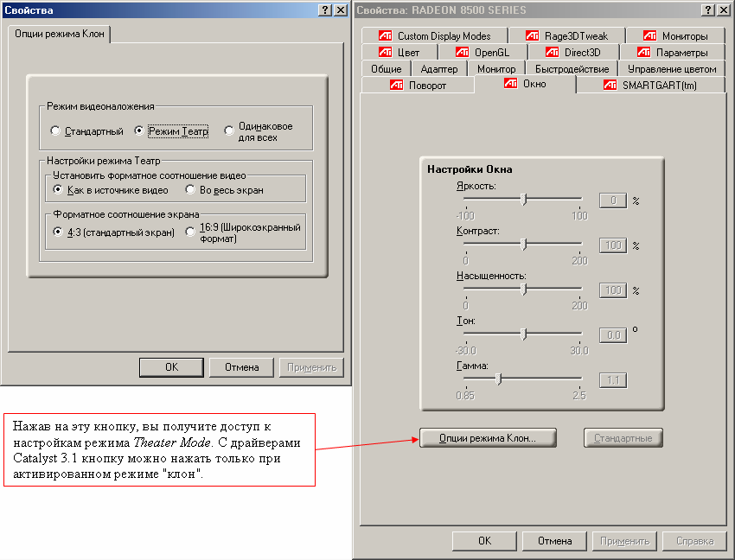Image resolution: width=735 pixels, height=560 pixels.
Task: Click OK in the Свойства clone dialog
Action: [x=171, y=367]
